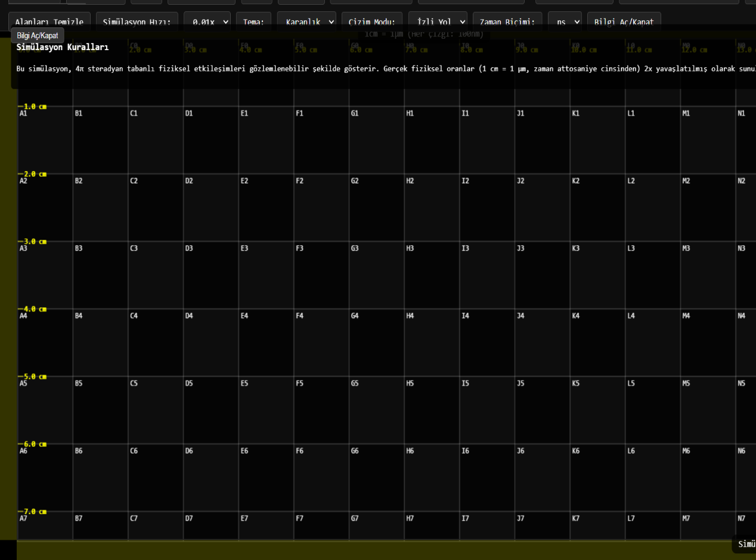Click the Zaman Biçimi label

[507, 22]
